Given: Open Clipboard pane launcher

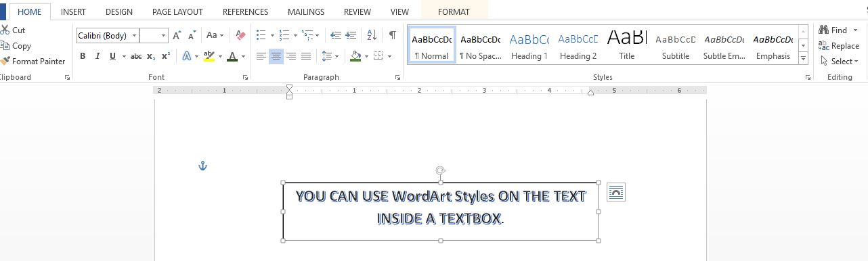Looking at the screenshot, I should (x=67, y=78).
